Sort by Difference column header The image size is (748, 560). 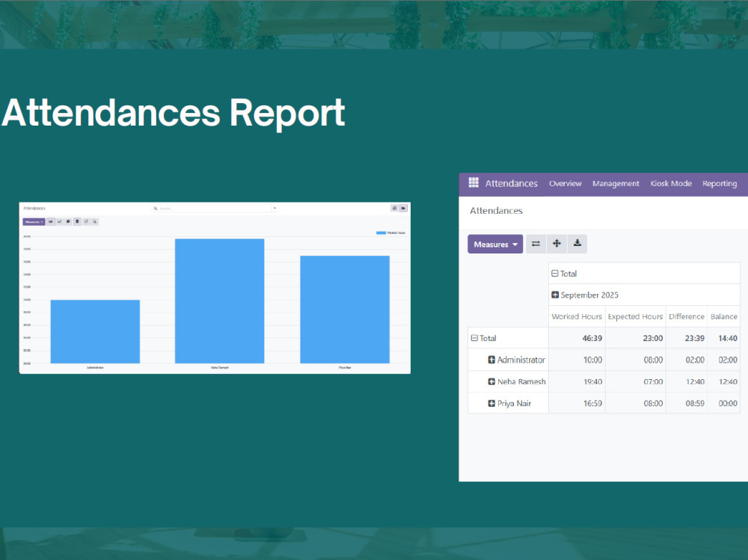(x=687, y=316)
